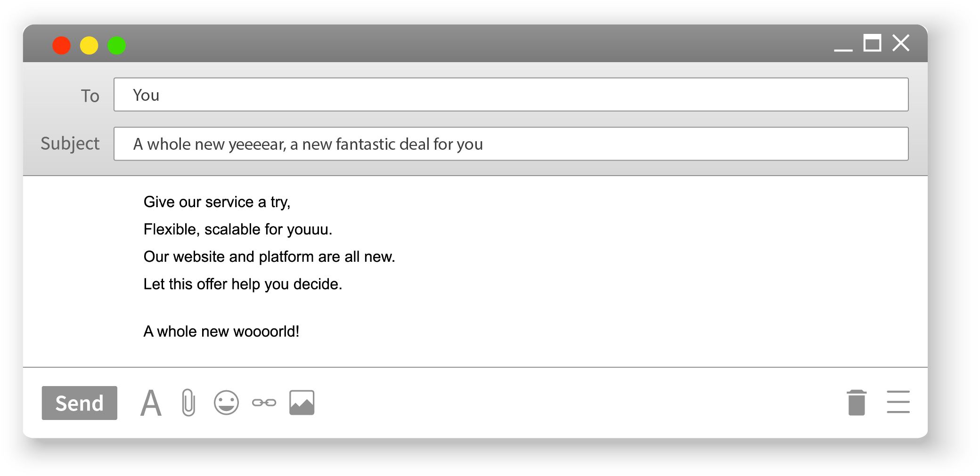Maximize the window using the square icon
The image size is (980, 476).
(872, 43)
